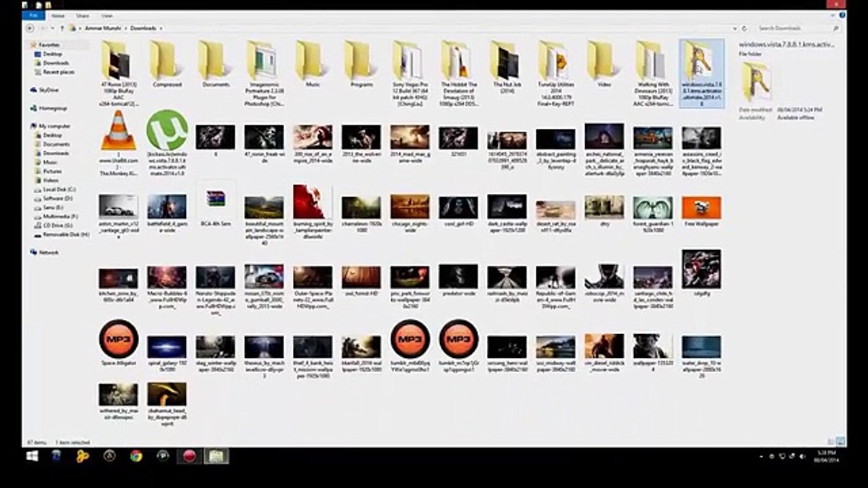
Task: Open the Compressed folder
Action: (x=167, y=63)
